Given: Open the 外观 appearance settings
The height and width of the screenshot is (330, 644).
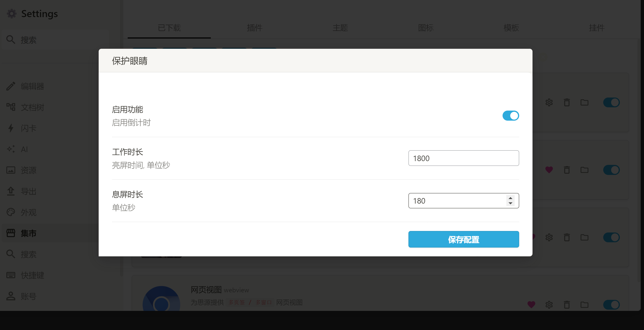Looking at the screenshot, I should coord(28,212).
